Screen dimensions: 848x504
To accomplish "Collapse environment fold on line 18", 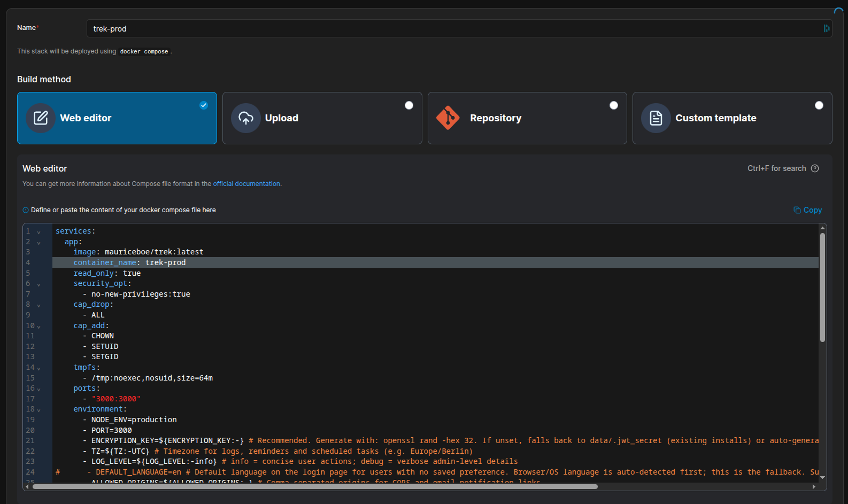I will point(38,410).
